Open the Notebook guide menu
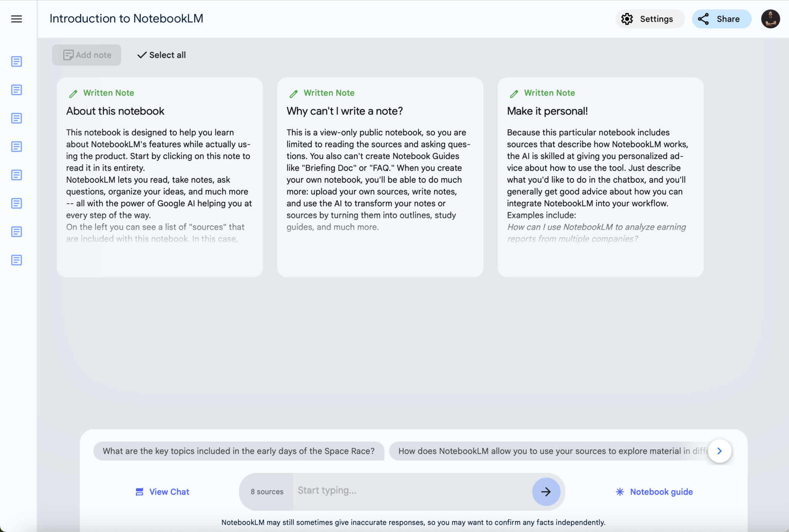789x532 pixels. click(654, 492)
